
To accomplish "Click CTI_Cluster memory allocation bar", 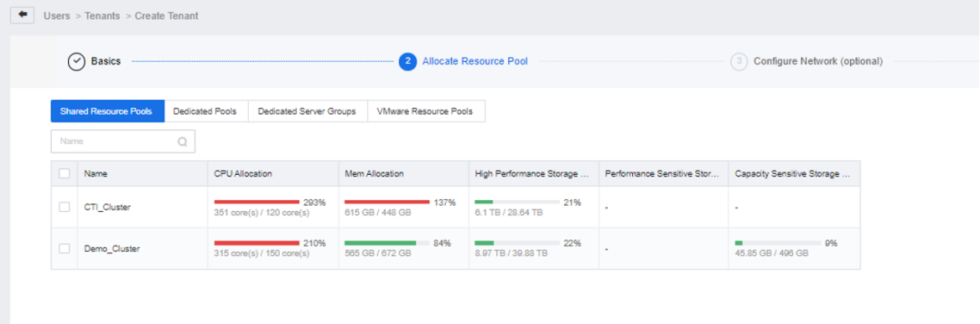I will (387, 202).
